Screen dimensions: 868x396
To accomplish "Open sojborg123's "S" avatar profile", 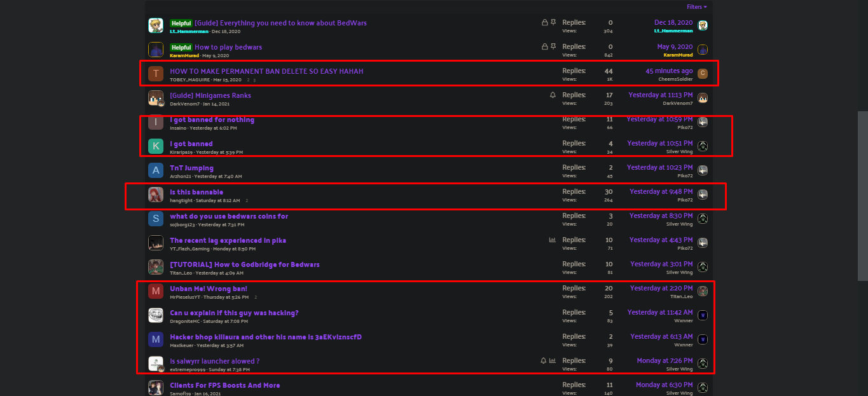I will [156, 219].
